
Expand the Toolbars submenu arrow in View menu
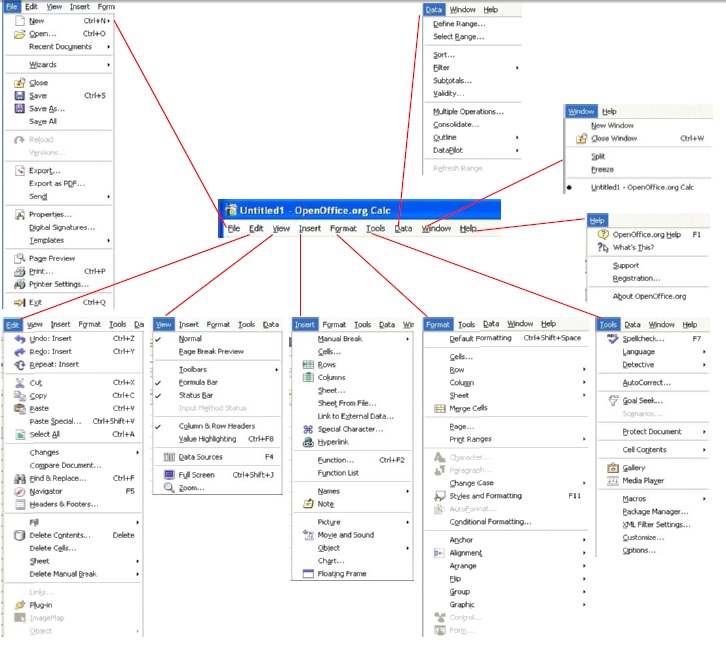click(x=276, y=370)
